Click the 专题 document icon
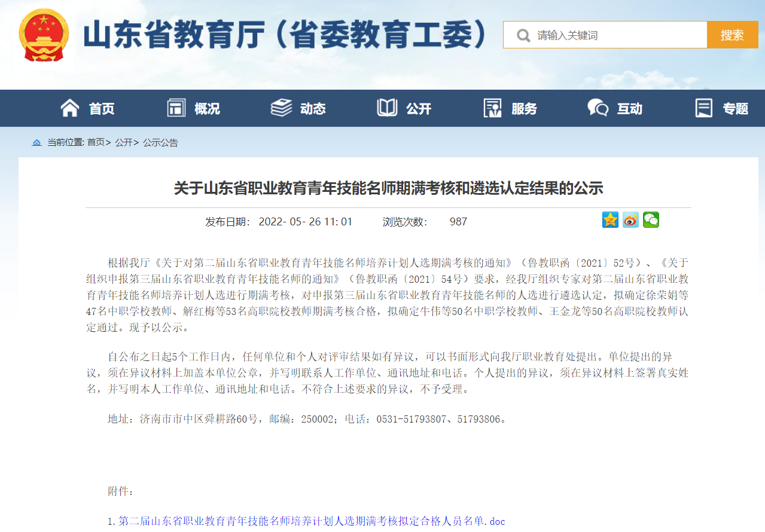 point(703,108)
